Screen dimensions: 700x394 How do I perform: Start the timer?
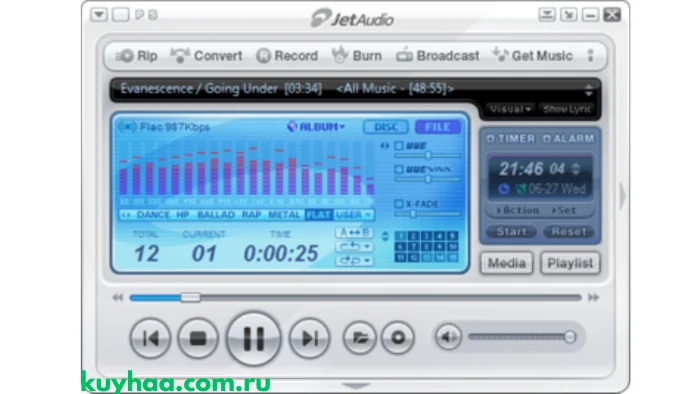[512, 232]
